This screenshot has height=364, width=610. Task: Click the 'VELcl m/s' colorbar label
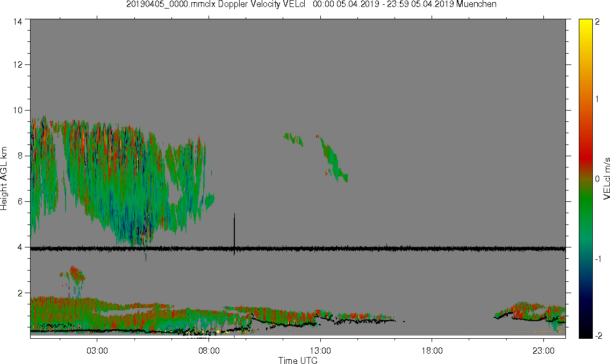pyautogui.click(x=606, y=179)
